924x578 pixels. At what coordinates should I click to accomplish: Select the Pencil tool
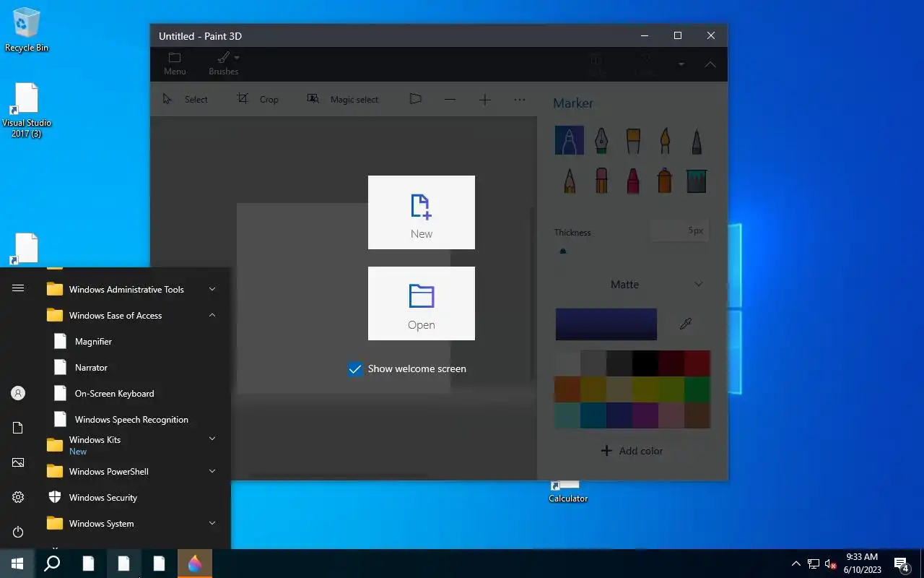[x=570, y=181]
